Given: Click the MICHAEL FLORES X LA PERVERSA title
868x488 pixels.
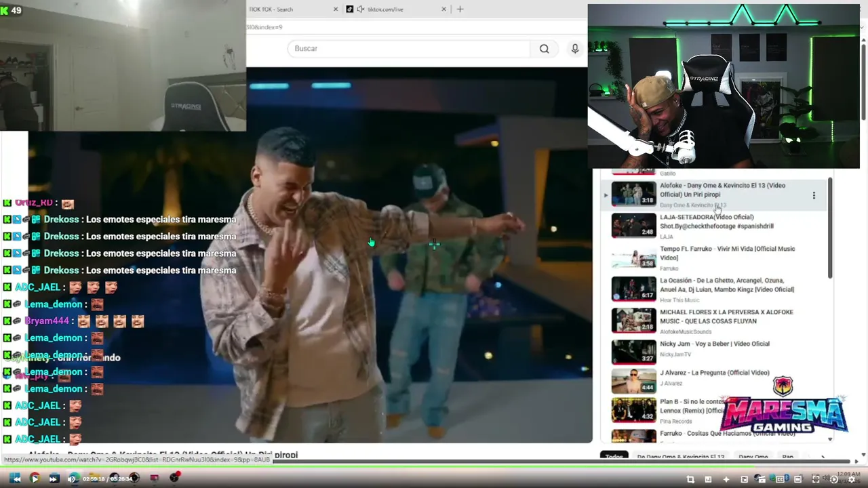Looking at the screenshot, I should click(x=727, y=317).
